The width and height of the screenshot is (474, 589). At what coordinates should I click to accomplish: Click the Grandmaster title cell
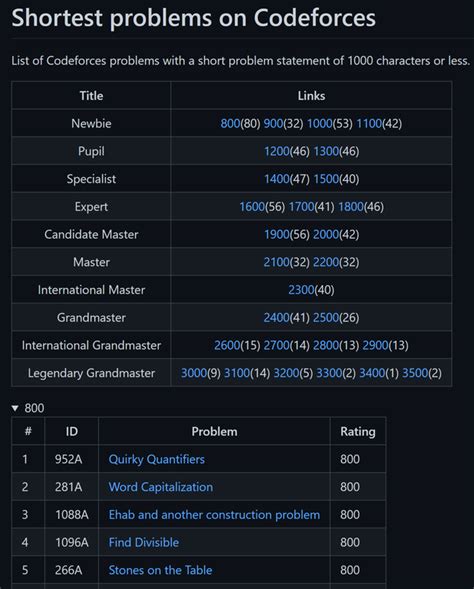click(x=91, y=318)
